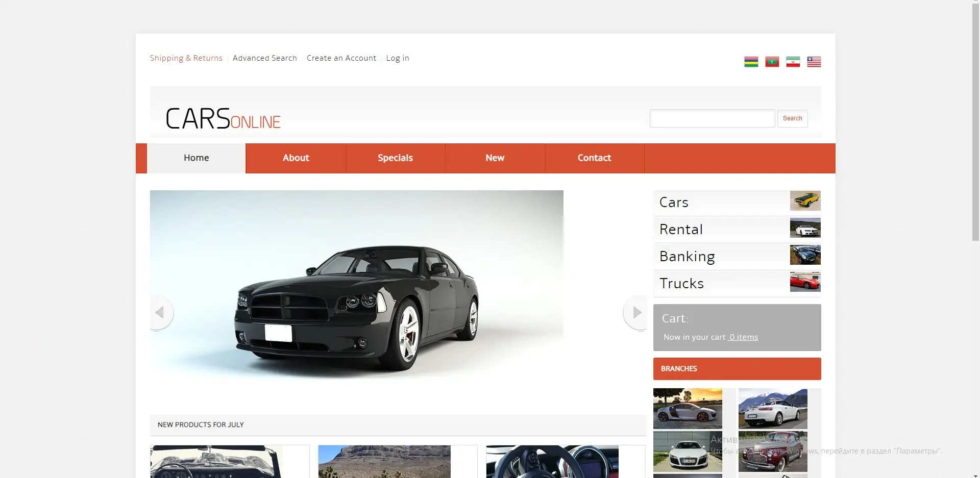Click the NEW PRODUCTS FOR JULY heading
This screenshot has height=478, width=980.
201,425
